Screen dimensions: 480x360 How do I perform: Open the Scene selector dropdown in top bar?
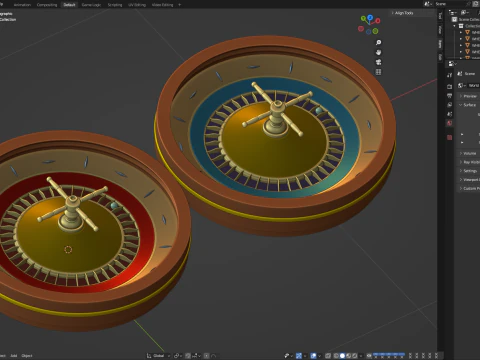pos(428,4)
